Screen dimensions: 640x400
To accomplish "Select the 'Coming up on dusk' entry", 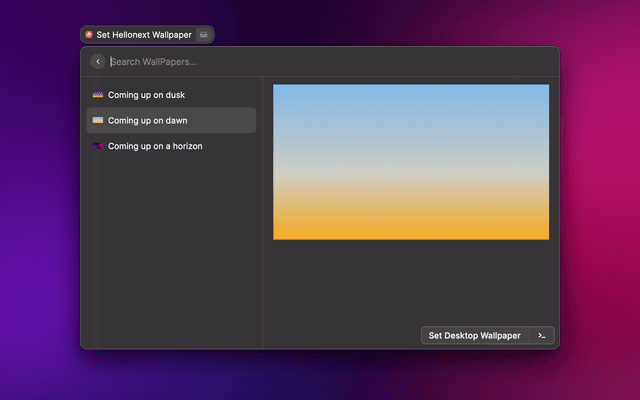I will 146,95.
